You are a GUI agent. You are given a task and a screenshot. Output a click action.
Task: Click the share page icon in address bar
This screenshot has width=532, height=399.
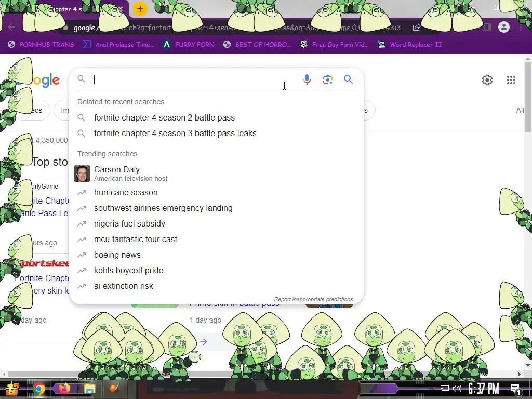416,28
